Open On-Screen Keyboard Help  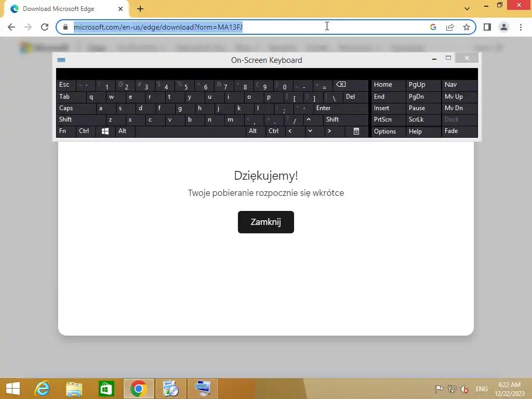[x=423, y=131]
